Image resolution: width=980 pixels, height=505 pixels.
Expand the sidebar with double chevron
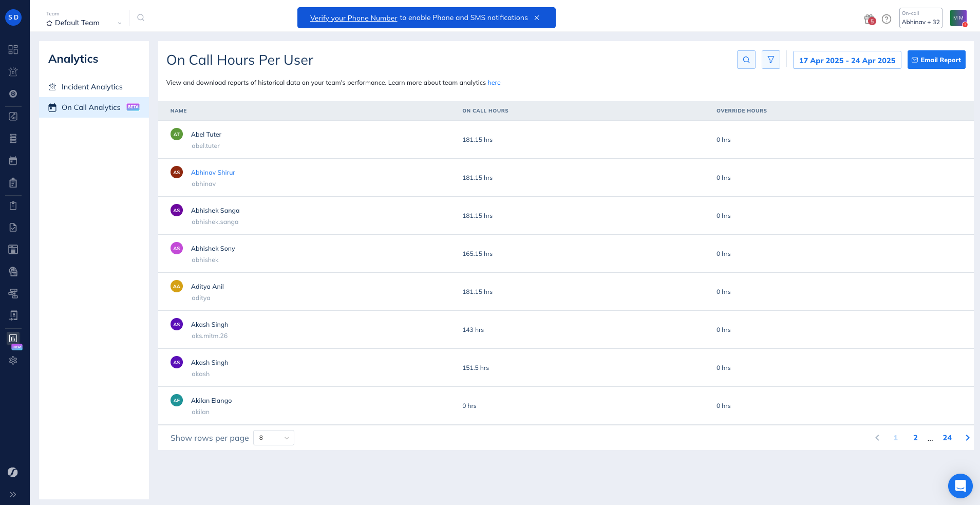click(13, 494)
